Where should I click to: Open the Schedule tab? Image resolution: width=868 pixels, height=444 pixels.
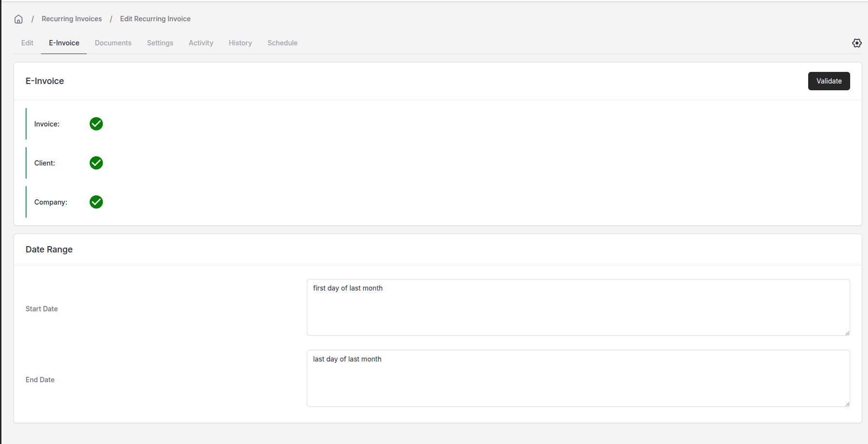pyautogui.click(x=282, y=42)
